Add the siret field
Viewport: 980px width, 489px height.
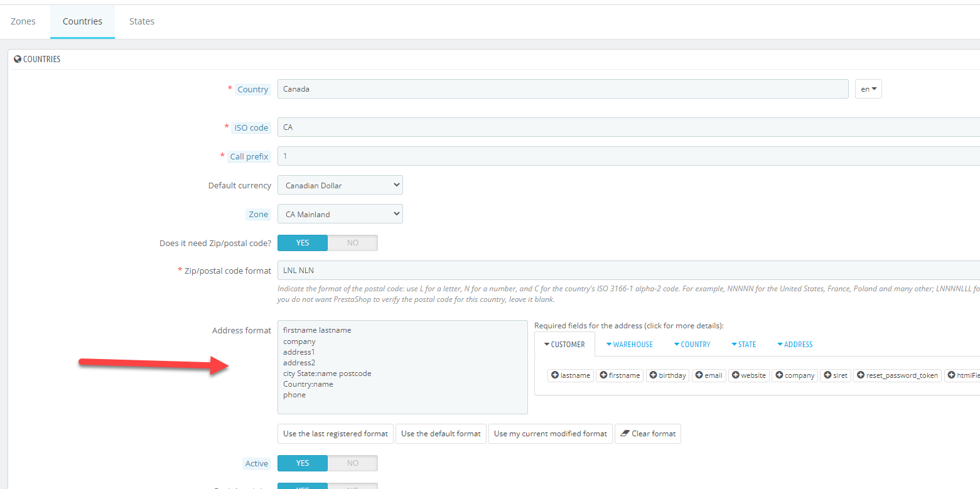point(836,375)
